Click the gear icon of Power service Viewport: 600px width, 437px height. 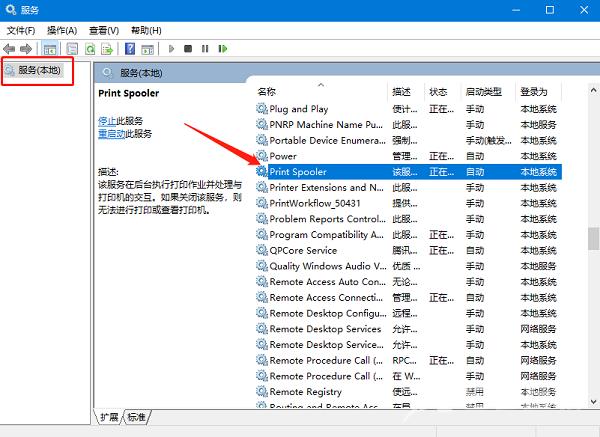pyautogui.click(x=262, y=156)
